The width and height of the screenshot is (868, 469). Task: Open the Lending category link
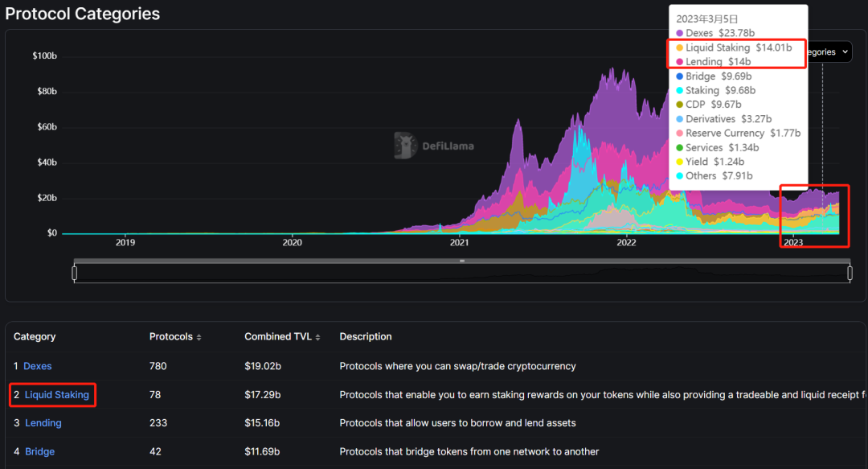43,423
